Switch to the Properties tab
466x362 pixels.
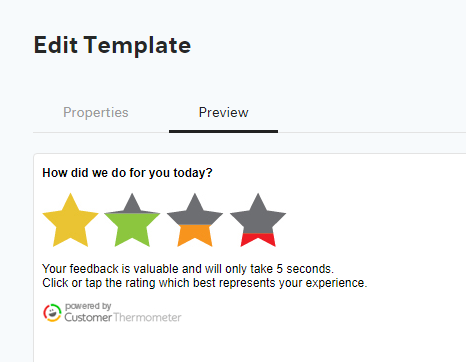coord(96,113)
